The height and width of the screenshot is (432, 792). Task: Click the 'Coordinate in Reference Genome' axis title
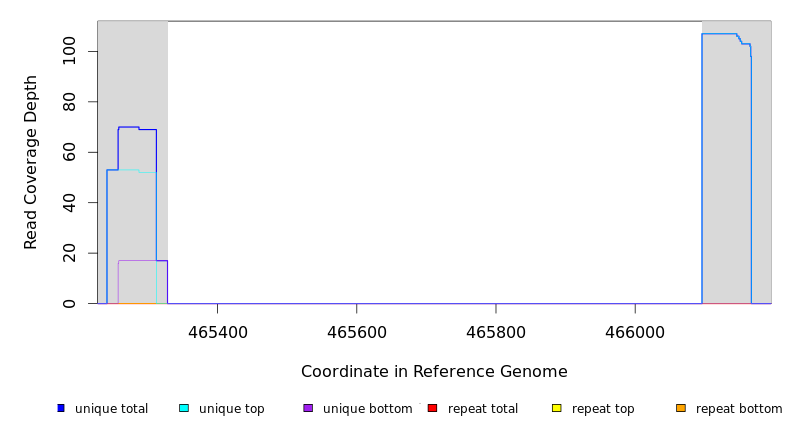point(434,372)
